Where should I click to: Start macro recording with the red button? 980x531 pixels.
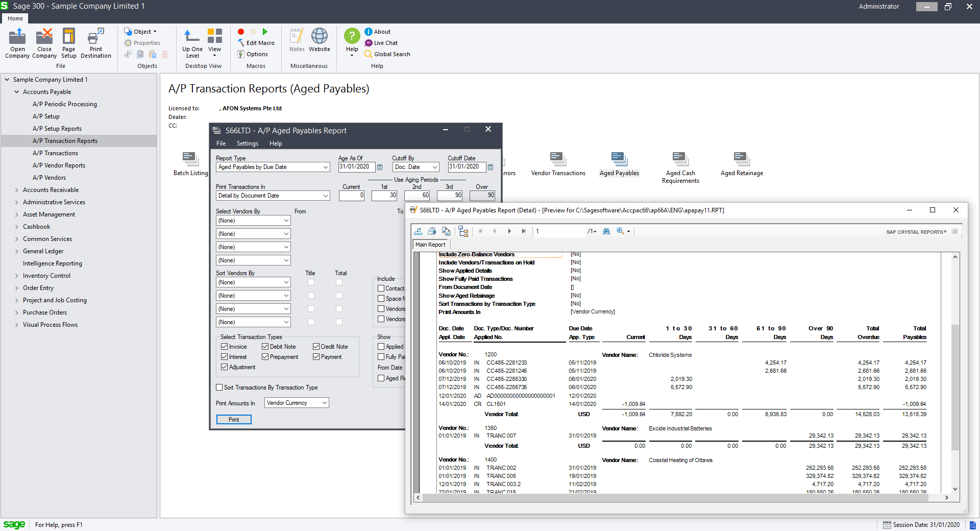pos(241,32)
